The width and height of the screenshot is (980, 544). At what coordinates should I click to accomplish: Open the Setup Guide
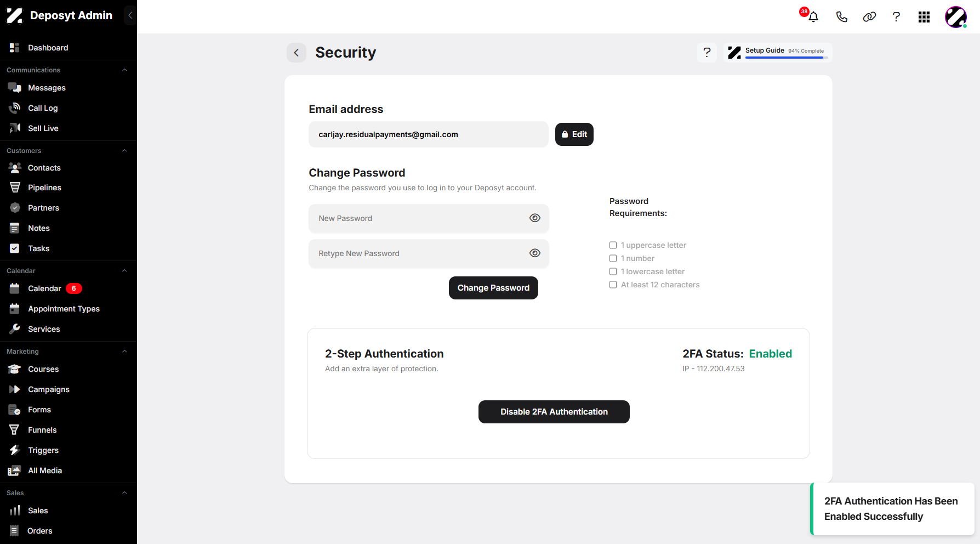(778, 52)
